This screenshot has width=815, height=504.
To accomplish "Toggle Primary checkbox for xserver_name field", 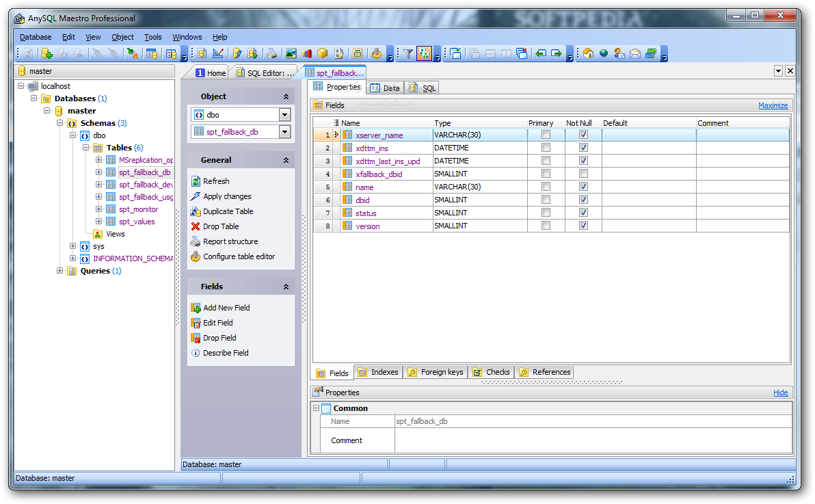I will click(x=546, y=135).
